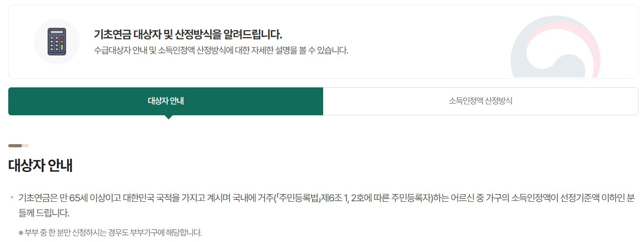This screenshot has height=242, width=644.
Task: Click the gray circle behind the calculator
Action: coord(57,42)
